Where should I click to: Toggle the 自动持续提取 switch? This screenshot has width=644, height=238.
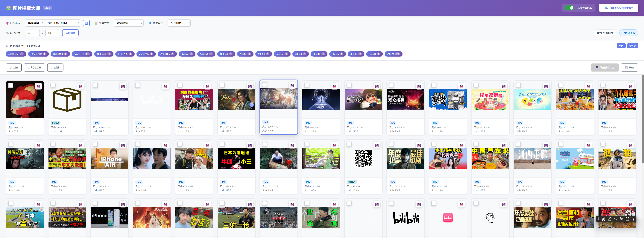pyautogui.click(x=569, y=8)
